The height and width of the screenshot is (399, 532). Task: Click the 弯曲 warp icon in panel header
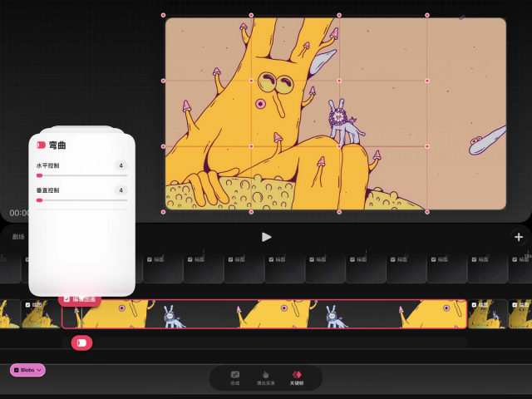point(41,145)
